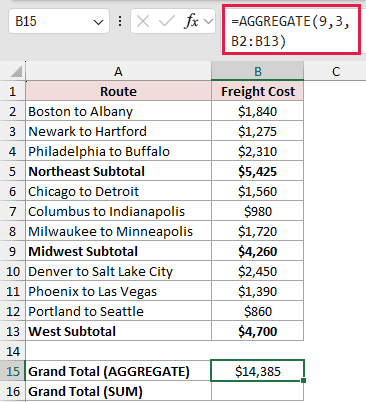
Task: Select the Portland to Seattle cell
Action: 118,311
